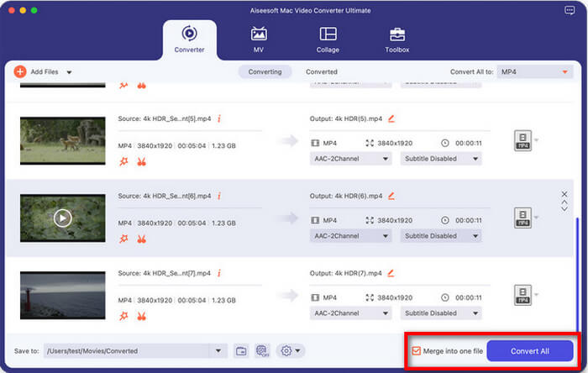Open AAC-2Channel audio dropdown for 4k HDR(6).mp4
The height and width of the screenshot is (373, 588).
tap(350, 236)
